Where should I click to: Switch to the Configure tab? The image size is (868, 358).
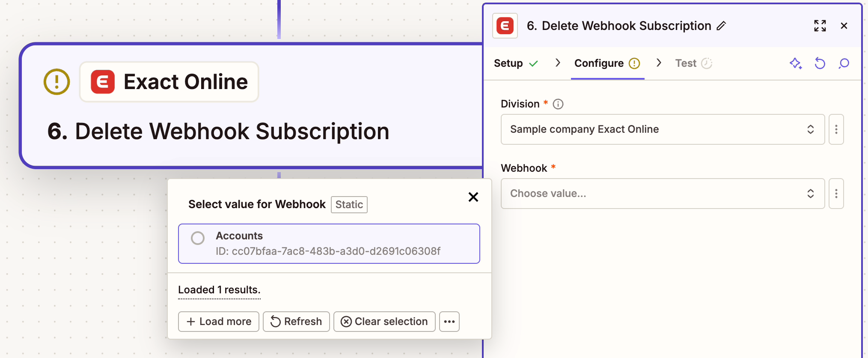(x=607, y=63)
